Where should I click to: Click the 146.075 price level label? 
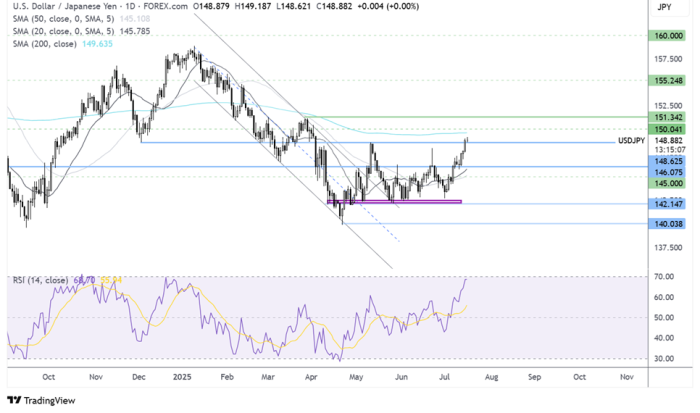tap(667, 172)
